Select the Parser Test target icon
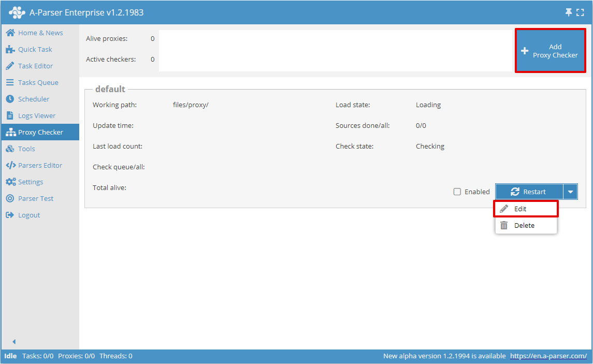The height and width of the screenshot is (364, 593). click(10, 198)
